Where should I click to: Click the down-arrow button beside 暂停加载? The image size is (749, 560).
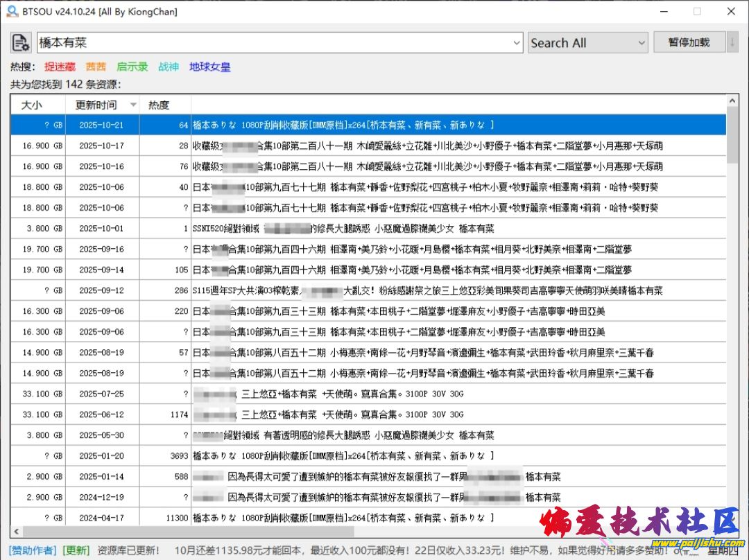732,42
